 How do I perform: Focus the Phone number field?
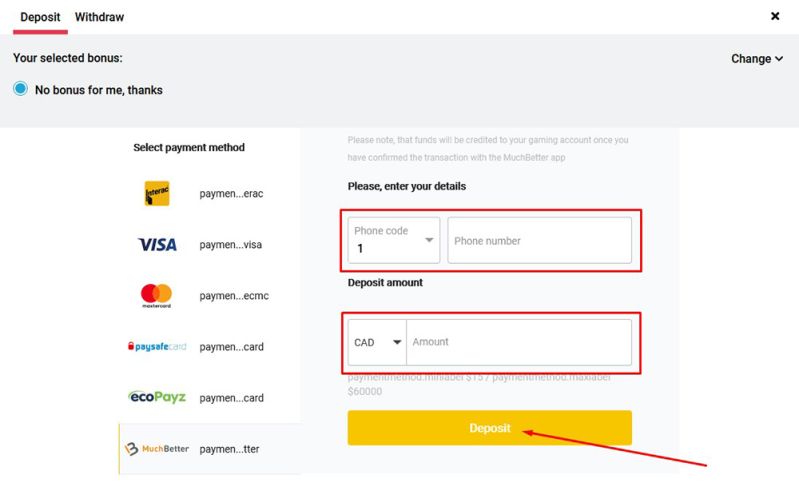tap(539, 241)
